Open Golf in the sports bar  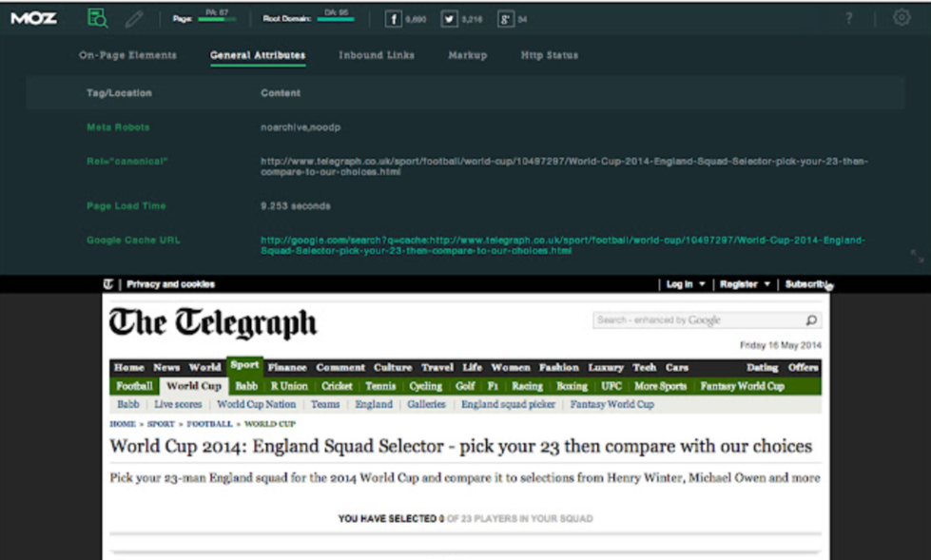point(465,386)
